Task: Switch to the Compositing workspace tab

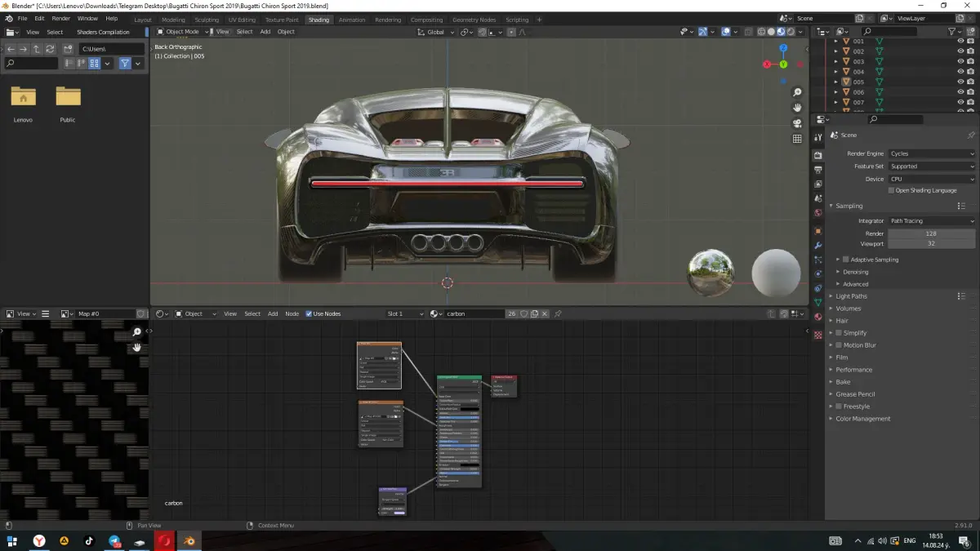Action: click(426, 20)
